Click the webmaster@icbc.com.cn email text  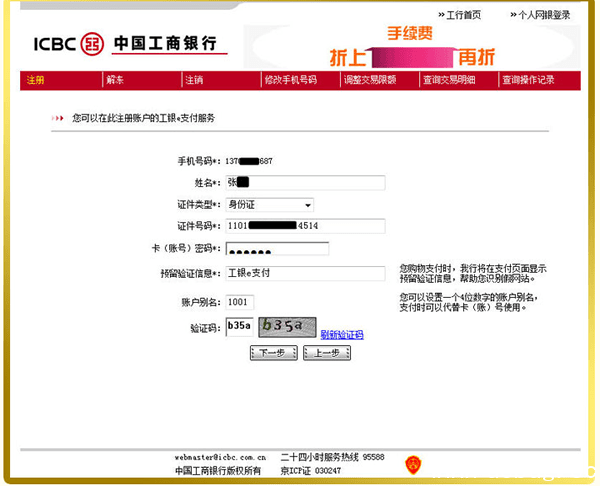(220, 457)
